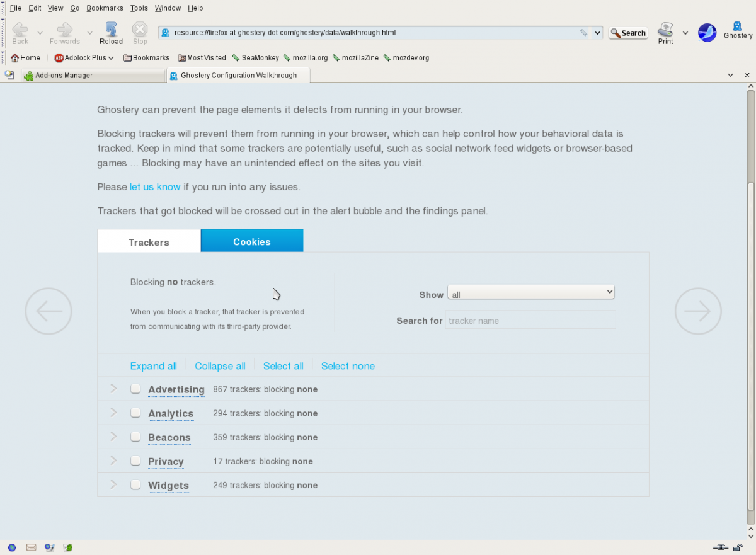Select the Cookies tab
The width and height of the screenshot is (756, 555).
tap(252, 241)
